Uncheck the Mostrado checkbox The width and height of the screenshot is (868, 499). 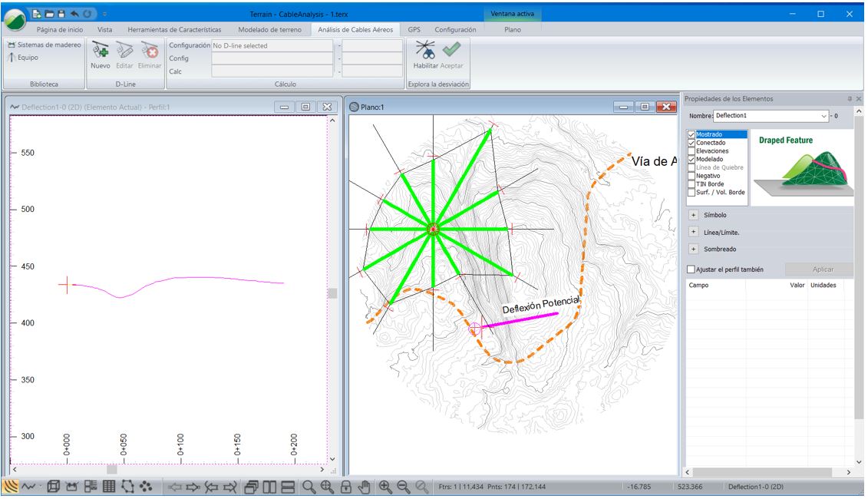691,135
